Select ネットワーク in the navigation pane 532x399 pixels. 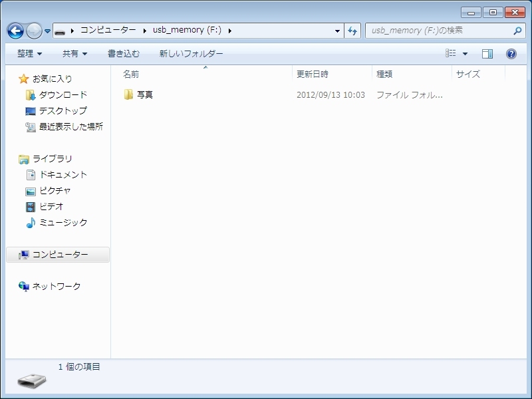(57, 286)
